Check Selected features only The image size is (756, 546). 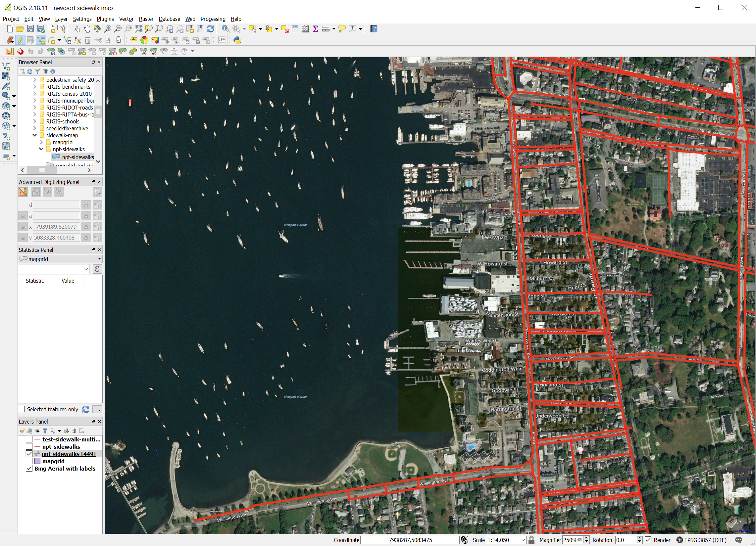tap(21, 409)
